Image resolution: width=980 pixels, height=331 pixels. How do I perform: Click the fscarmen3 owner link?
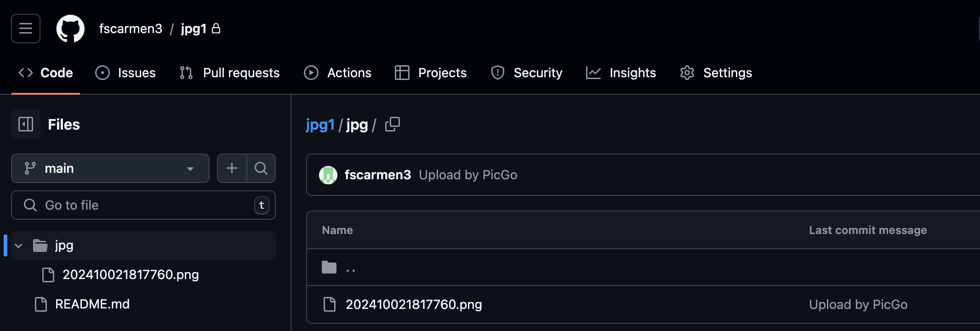[131, 29]
